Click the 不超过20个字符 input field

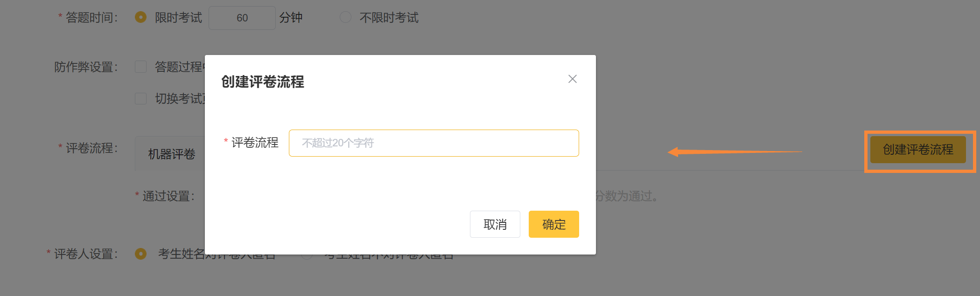pyautogui.click(x=434, y=143)
